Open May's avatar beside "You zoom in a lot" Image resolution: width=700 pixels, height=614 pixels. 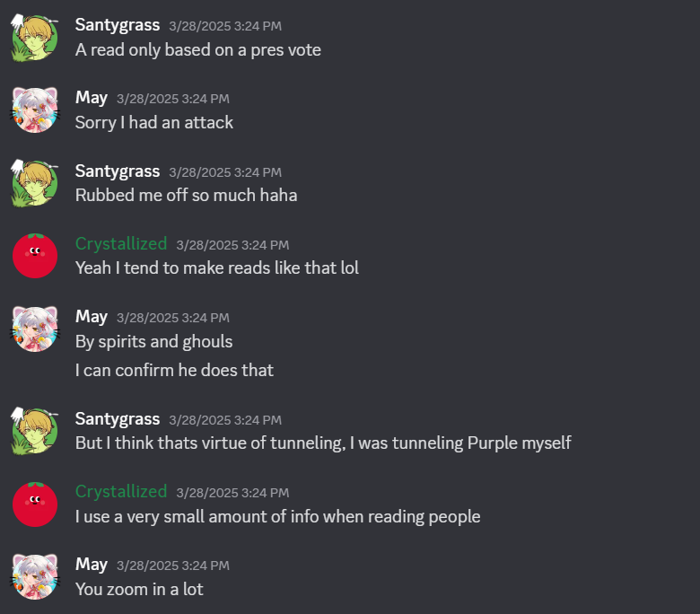(x=35, y=576)
